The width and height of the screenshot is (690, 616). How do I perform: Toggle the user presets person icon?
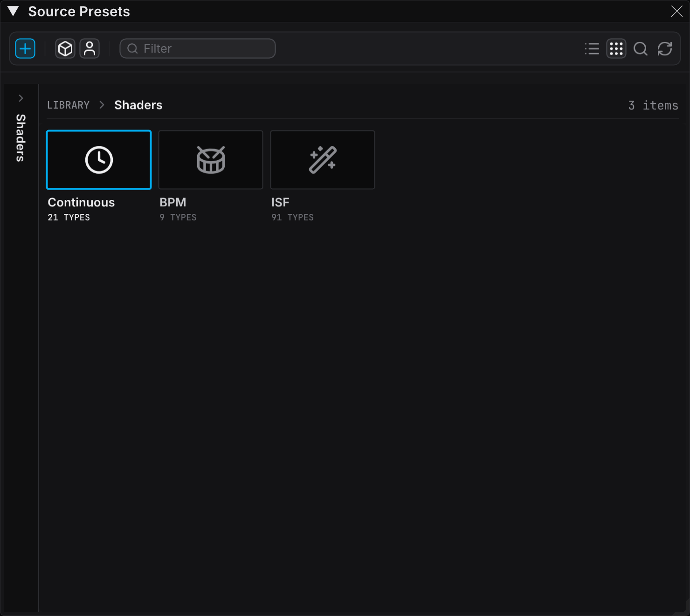90,48
